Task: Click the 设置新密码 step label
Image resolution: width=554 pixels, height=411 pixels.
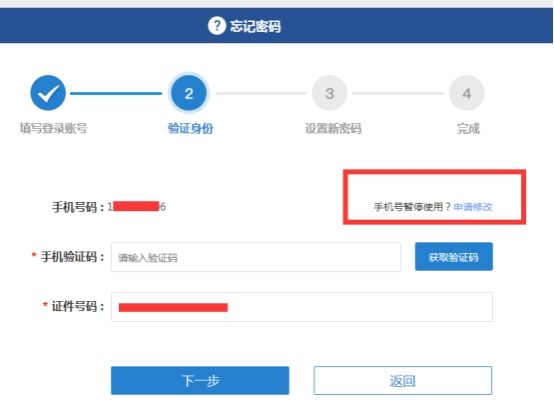Action: pyautogui.click(x=333, y=128)
